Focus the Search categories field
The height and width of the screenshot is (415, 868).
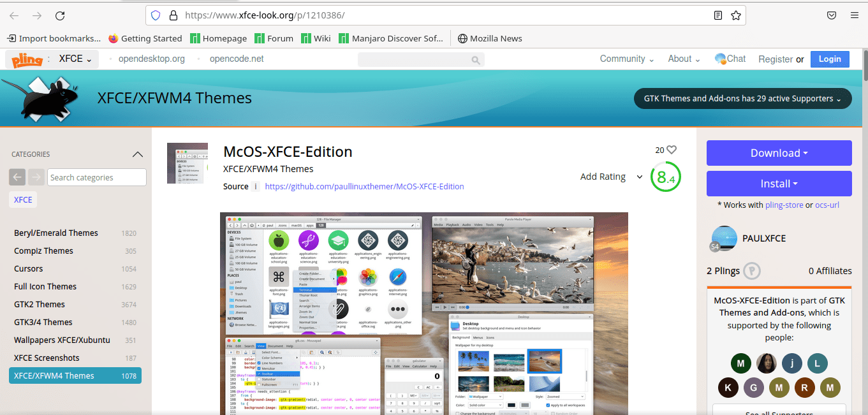click(97, 177)
